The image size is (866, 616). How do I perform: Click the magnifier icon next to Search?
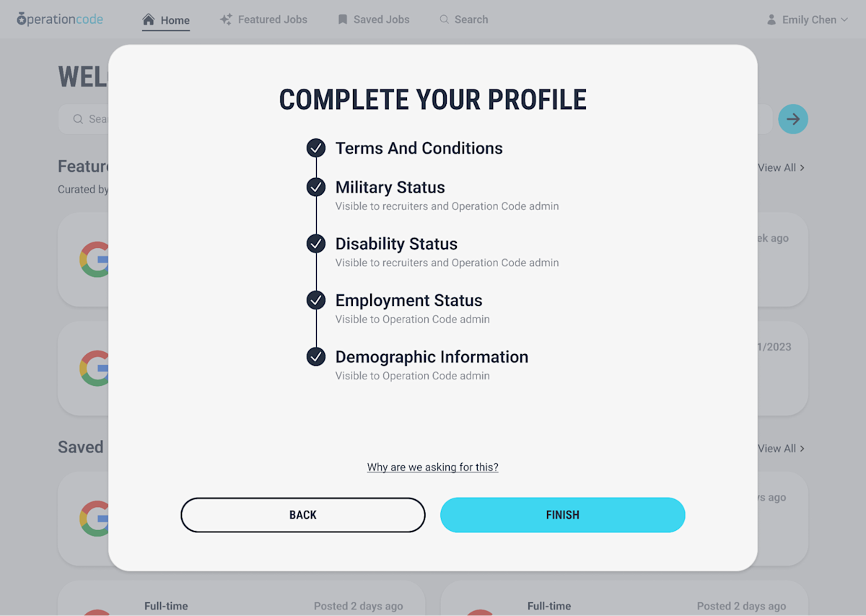[x=443, y=19]
